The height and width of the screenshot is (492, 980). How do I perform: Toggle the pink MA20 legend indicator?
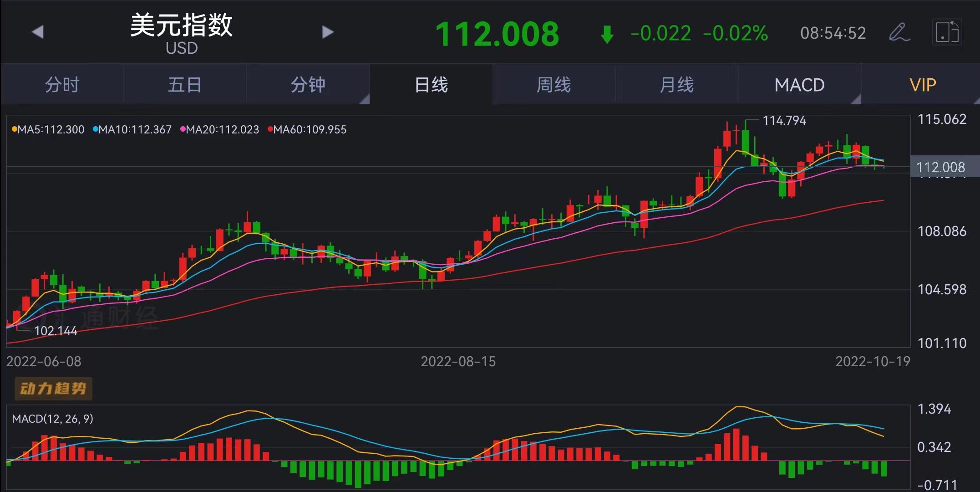183,129
